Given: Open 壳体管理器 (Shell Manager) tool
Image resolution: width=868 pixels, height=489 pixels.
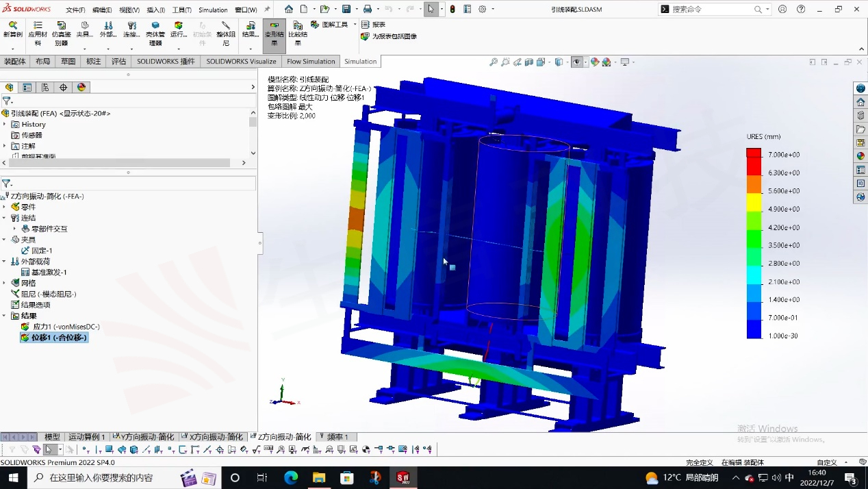Looking at the screenshot, I should pyautogui.click(x=155, y=25).
